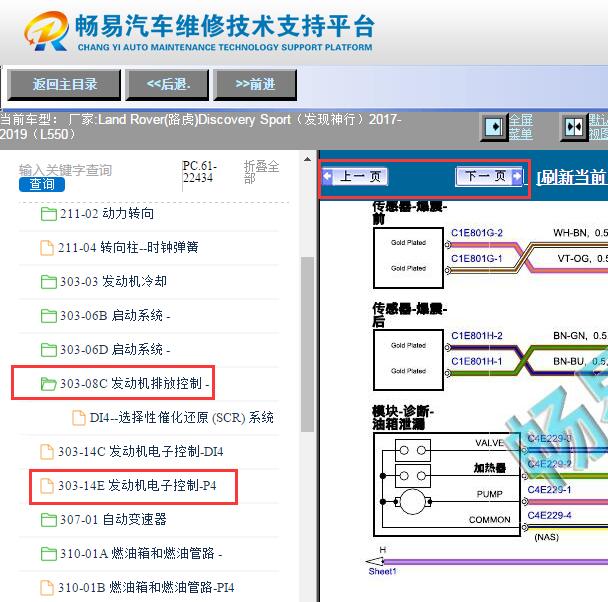The height and width of the screenshot is (602, 608).
Task: Click the folder icon of 310-01A
Action: click(x=48, y=554)
